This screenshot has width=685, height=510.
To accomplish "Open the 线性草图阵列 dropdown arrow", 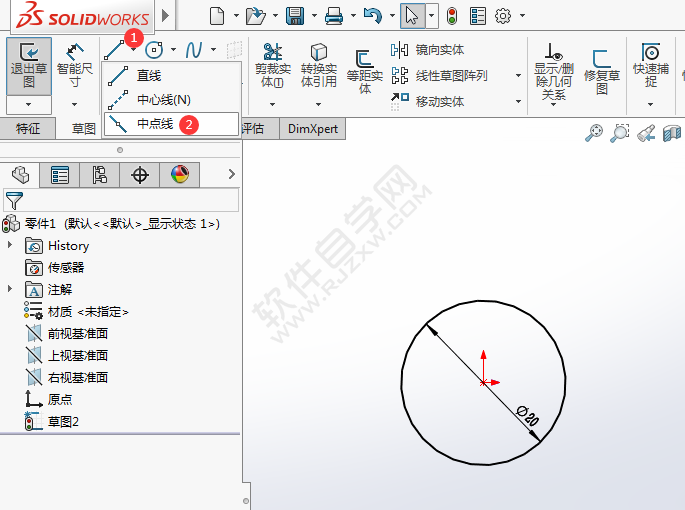I will 518,76.
